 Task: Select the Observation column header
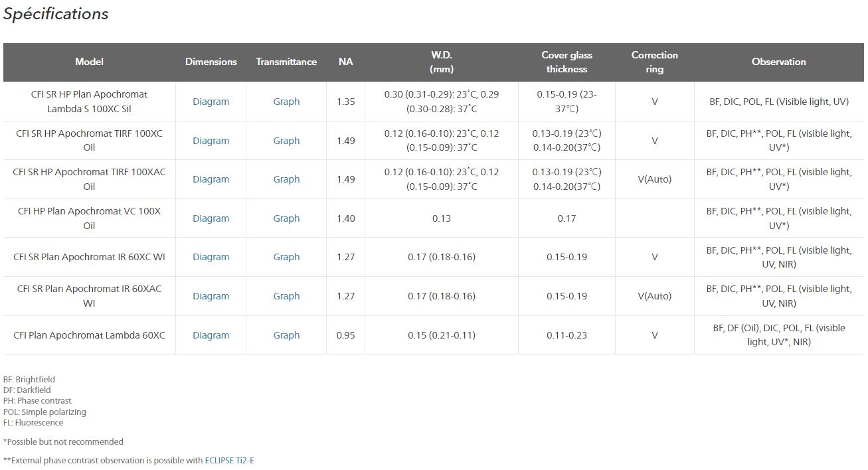click(x=778, y=62)
